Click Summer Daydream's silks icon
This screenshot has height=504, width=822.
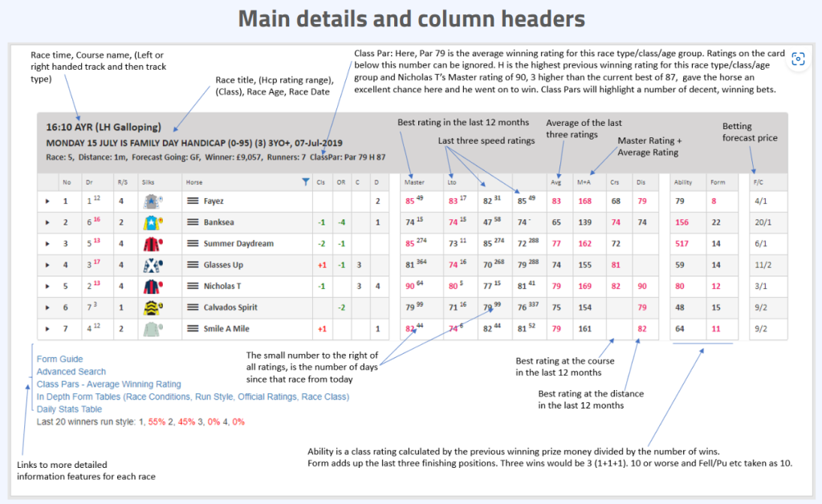pos(153,244)
